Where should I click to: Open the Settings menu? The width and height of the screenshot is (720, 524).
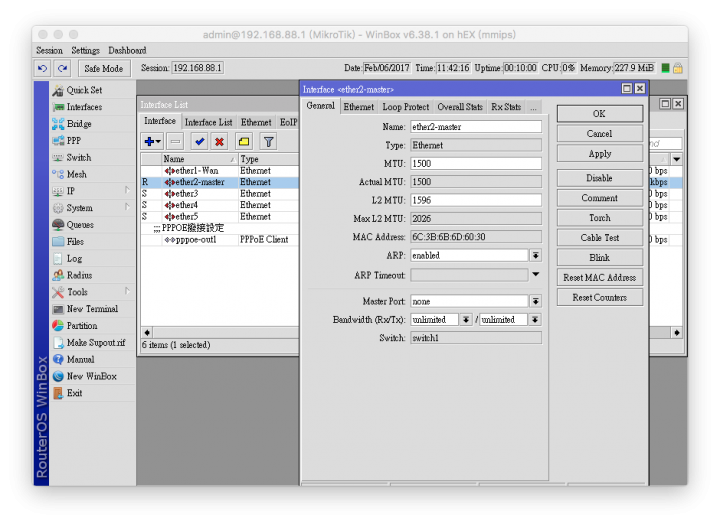click(x=85, y=51)
